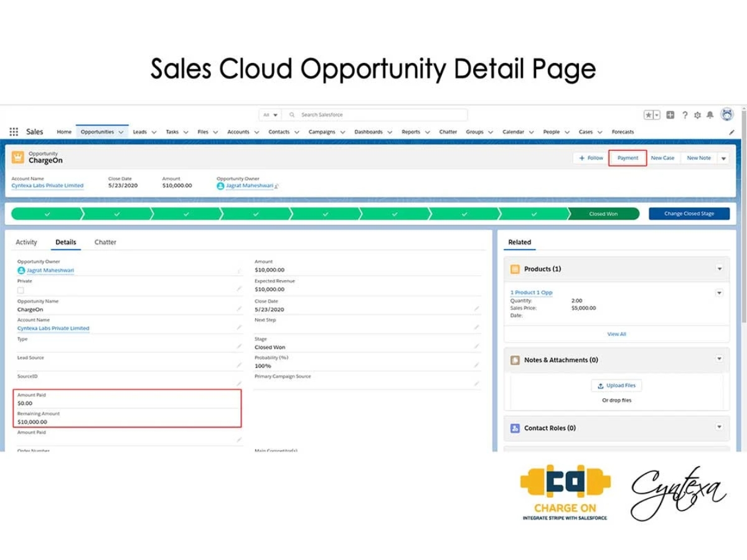Screen dimensions: 747x560
Task: Expand the Opportunities tab chevron
Action: pyautogui.click(x=121, y=132)
